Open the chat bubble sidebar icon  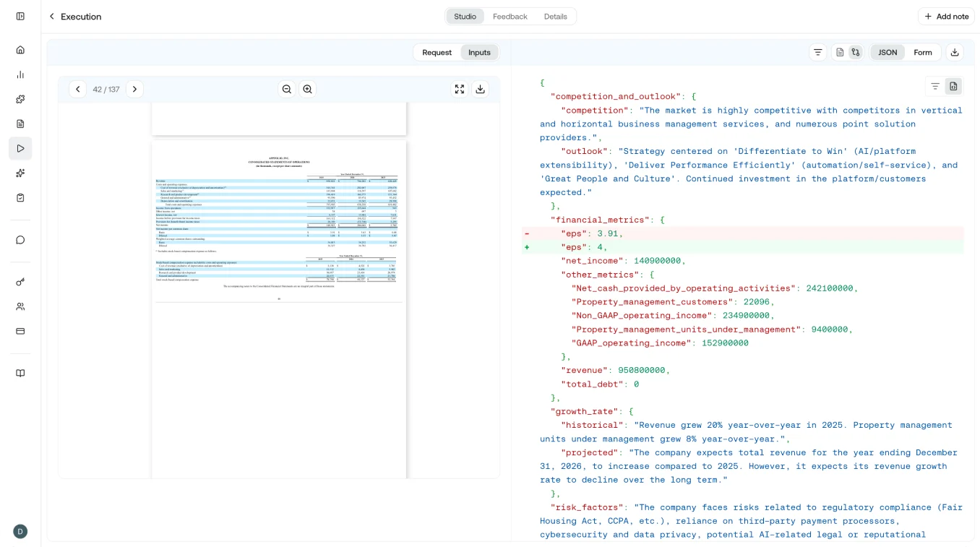[20, 240]
